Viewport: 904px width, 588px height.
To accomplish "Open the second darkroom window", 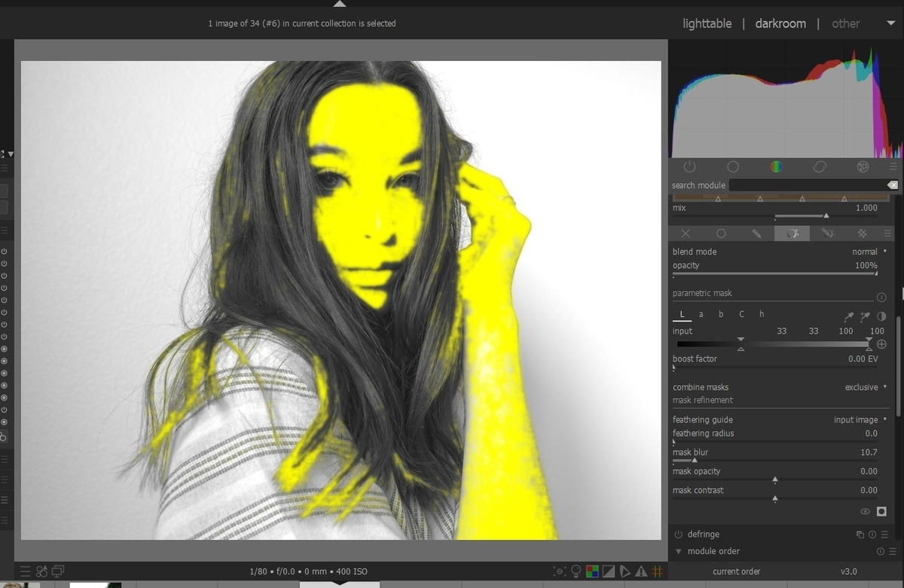I will click(58, 571).
